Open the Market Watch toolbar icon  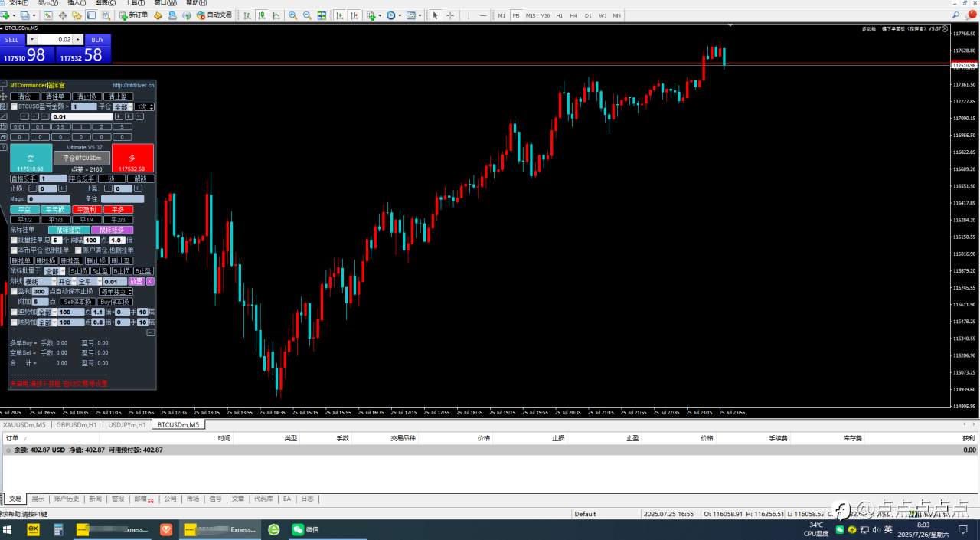(47, 15)
